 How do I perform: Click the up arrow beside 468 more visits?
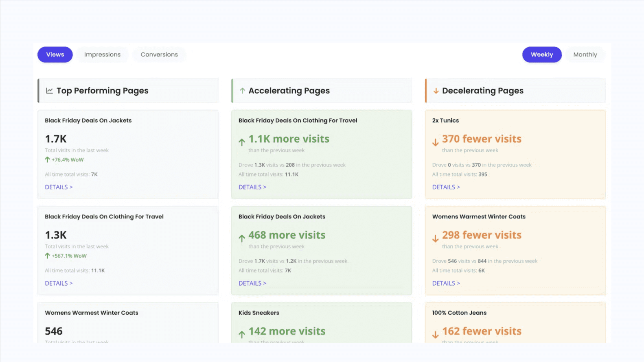241,238
